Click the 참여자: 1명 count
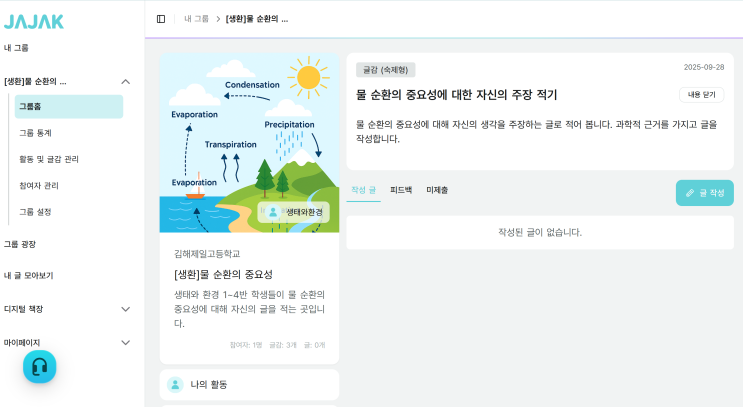The image size is (743, 407). (x=246, y=345)
